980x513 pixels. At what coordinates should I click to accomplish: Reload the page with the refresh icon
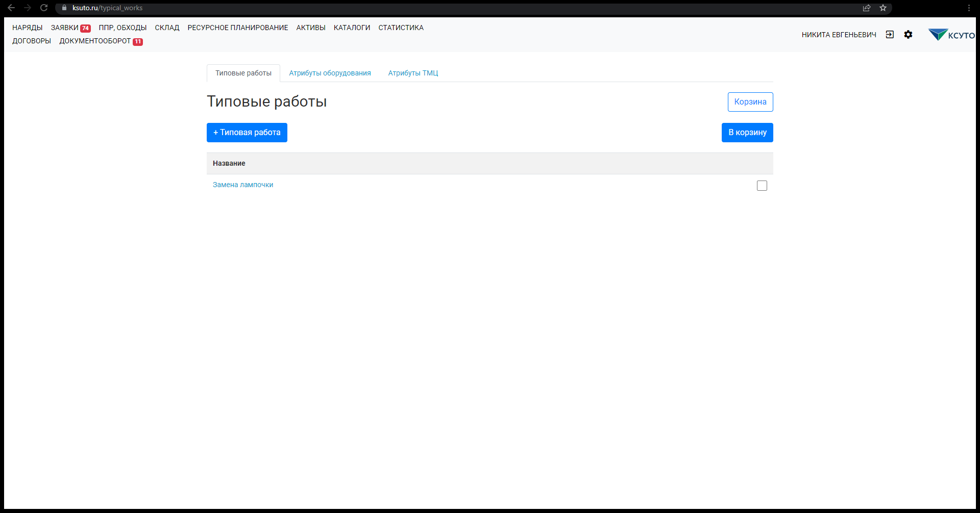(x=44, y=8)
